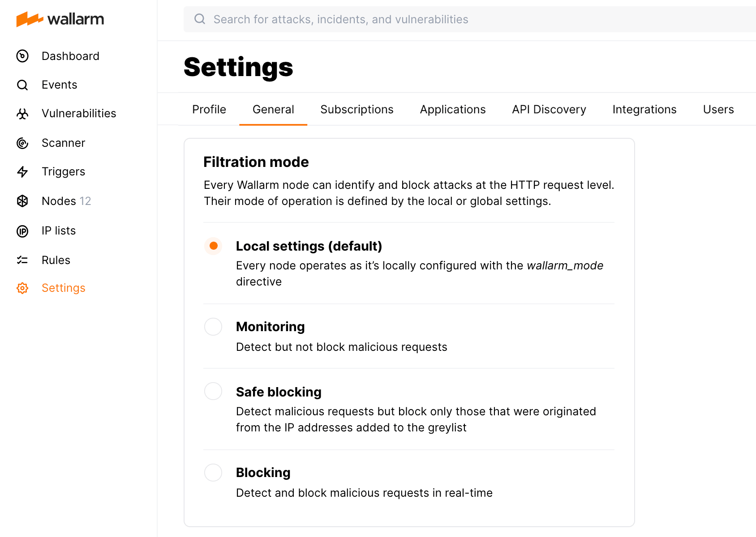
Task: Select the Events icon in the sidebar
Action: tap(22, 85)
